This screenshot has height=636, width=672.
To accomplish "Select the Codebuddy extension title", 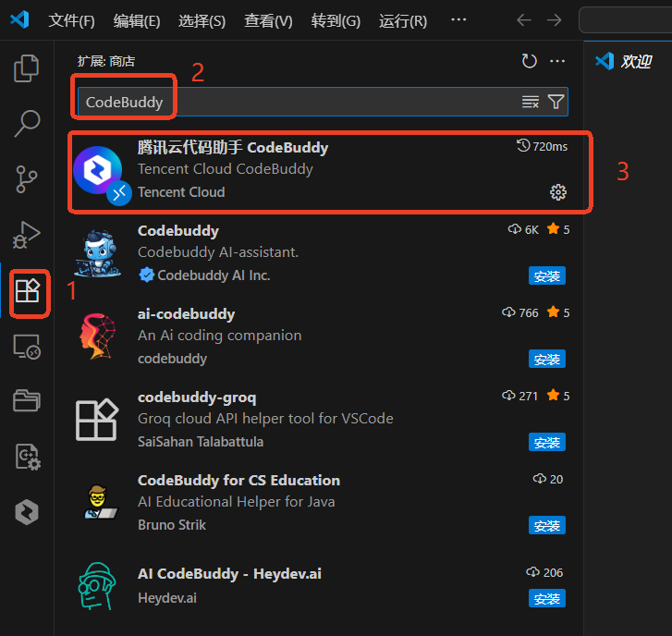I will point(178,230).
